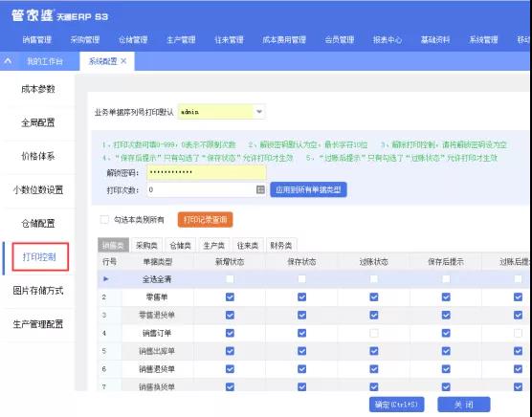Switch to the 财务类 tab
The image size is (532, 417).
click(x=281, y=246)
